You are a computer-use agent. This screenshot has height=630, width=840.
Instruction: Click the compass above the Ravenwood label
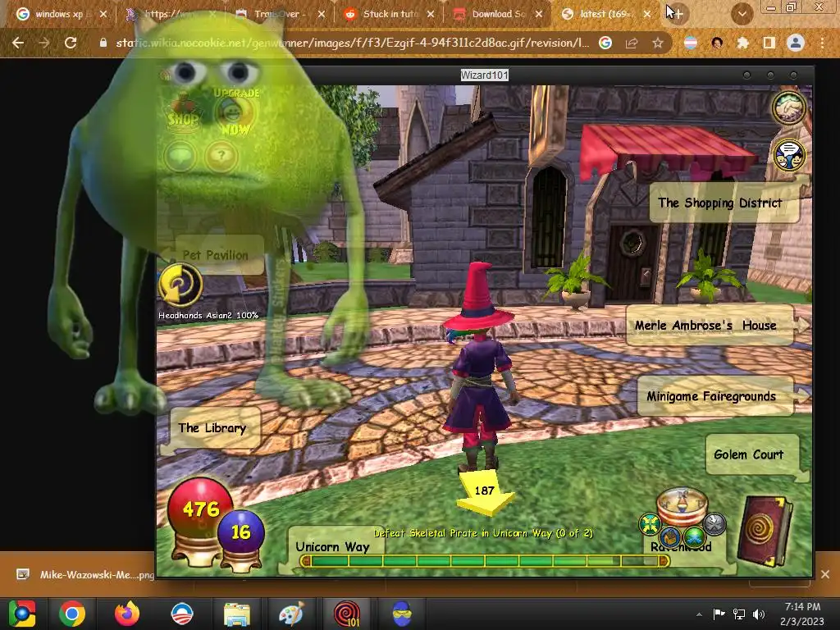(x=682, y=506)
